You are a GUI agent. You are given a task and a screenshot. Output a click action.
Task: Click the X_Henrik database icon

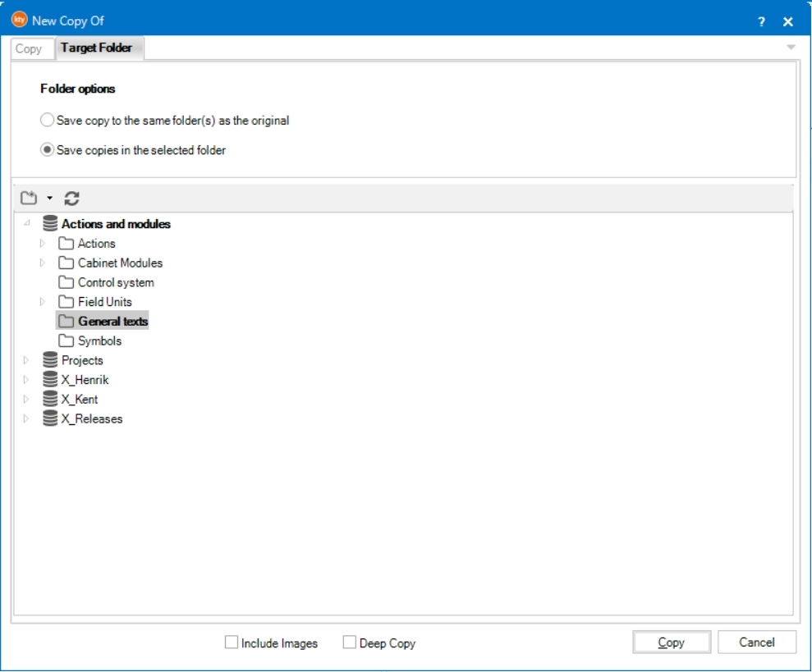click(x=50, y=380)
